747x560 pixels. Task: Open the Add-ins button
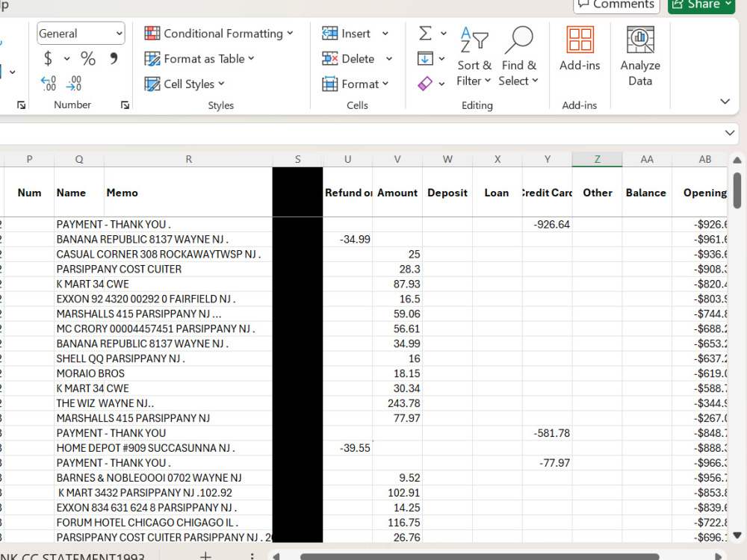(x=580, y=49)
